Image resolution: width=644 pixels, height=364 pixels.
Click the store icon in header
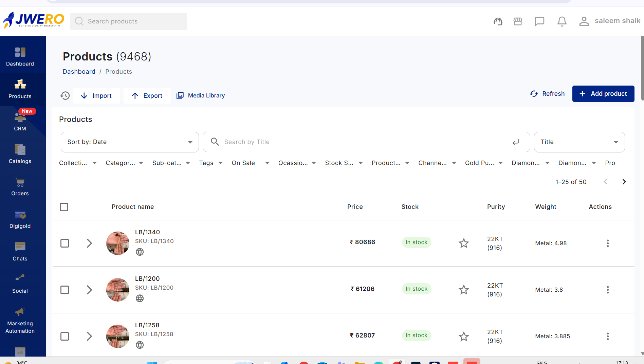point(518,21)
